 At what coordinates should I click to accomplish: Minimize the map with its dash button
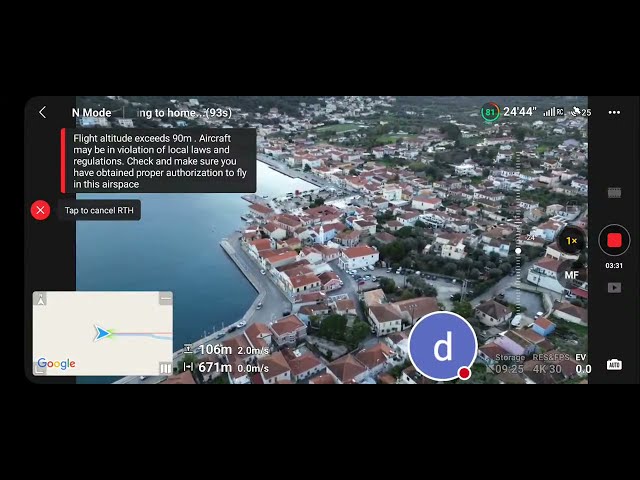click(x=166, y=299)
